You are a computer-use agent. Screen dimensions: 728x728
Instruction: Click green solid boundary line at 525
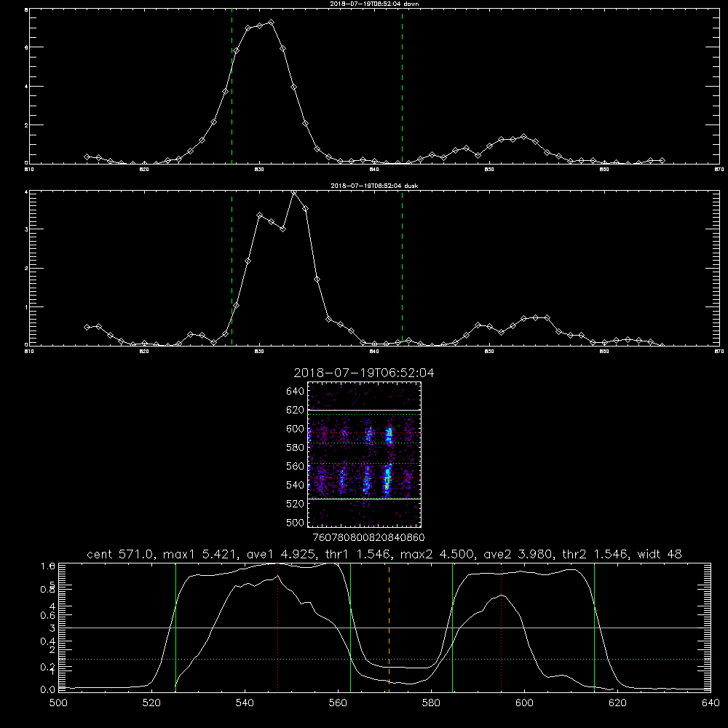[175, 628]
